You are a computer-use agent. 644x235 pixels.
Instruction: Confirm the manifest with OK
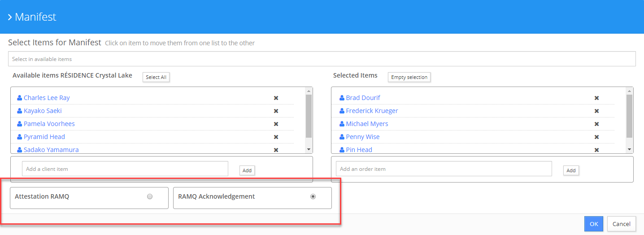pyautogui.click(x=594, y=224)
